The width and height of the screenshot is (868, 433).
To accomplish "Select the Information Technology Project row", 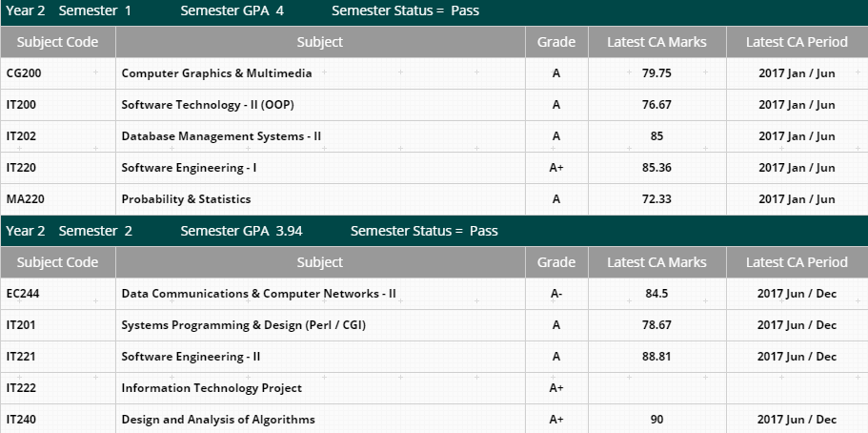I will tap(434, 388).
